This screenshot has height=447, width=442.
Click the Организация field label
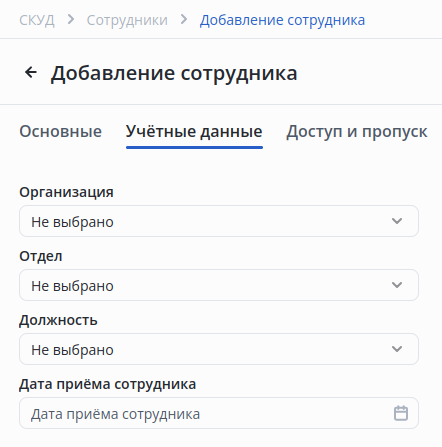click(66, 192)
